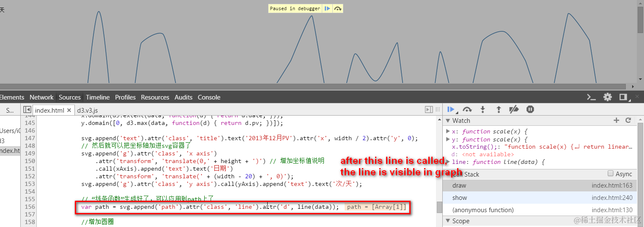
Task: Open index.html:163 source link
Action: tap(612, 185)
